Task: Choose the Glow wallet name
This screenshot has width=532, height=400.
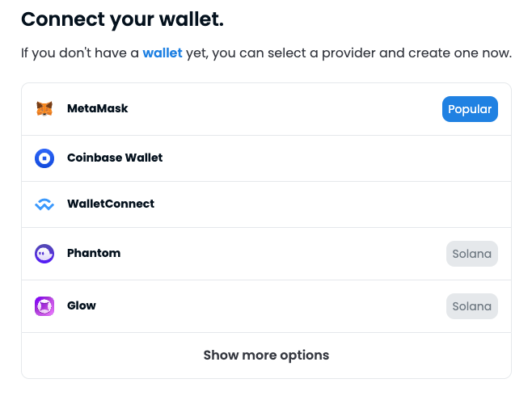Action: [x=82, y=305]
